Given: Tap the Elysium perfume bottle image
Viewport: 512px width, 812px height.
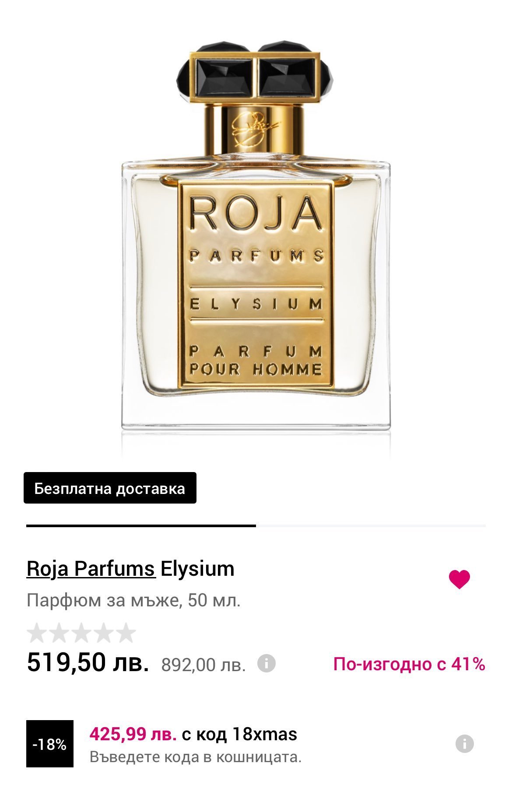Looking at the screenshot, I should [x=256, y=236].
